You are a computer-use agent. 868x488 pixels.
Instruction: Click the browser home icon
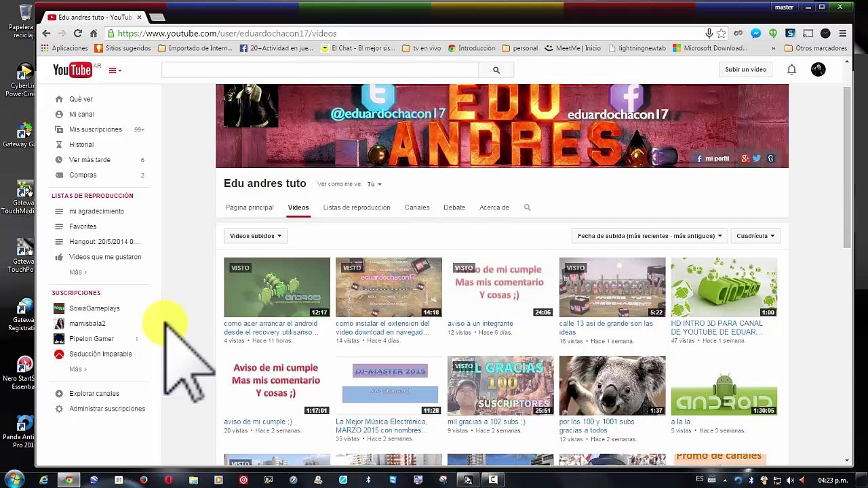pyautogui.click(x=94, y=33)
